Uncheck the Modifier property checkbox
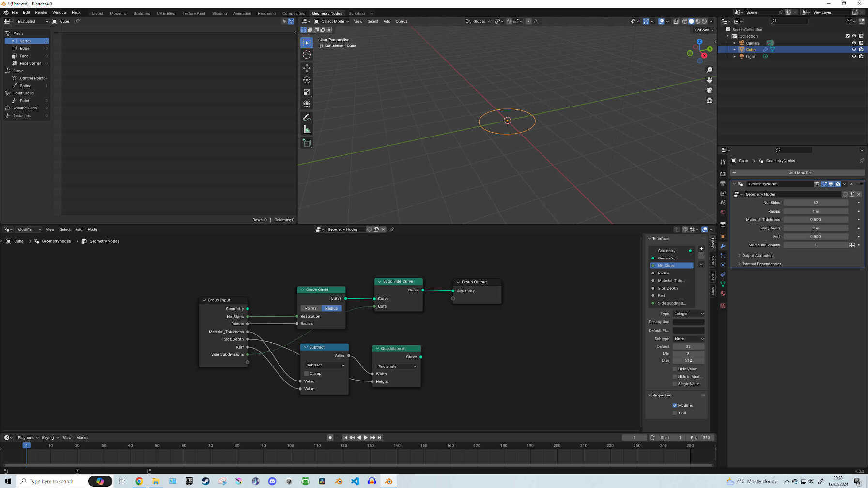The image size is (868, 488). (675, 405)
